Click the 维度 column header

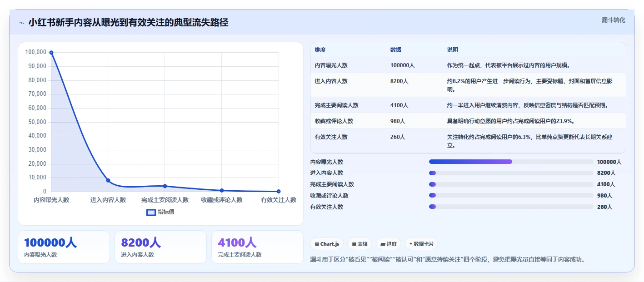(x=320, y=50)
